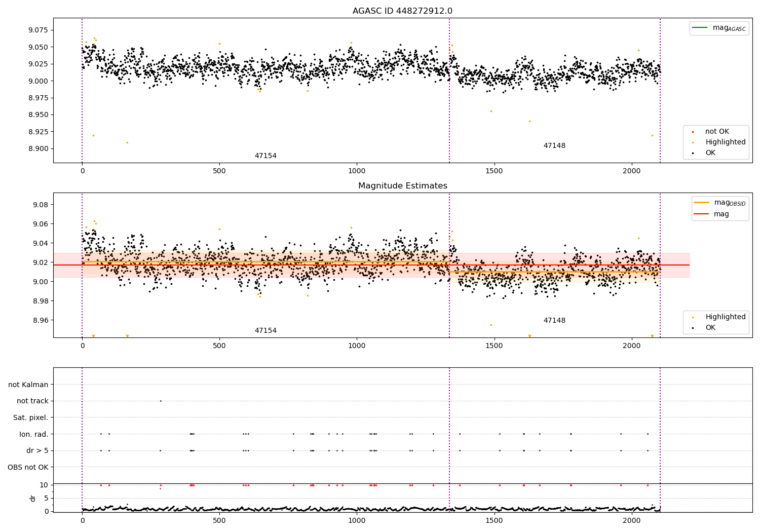Image resolution: width=760 pixels, height=532 pixels.
Task: Click '1000' x-axis tick under AGASC plot
Action: pos(357,171)
